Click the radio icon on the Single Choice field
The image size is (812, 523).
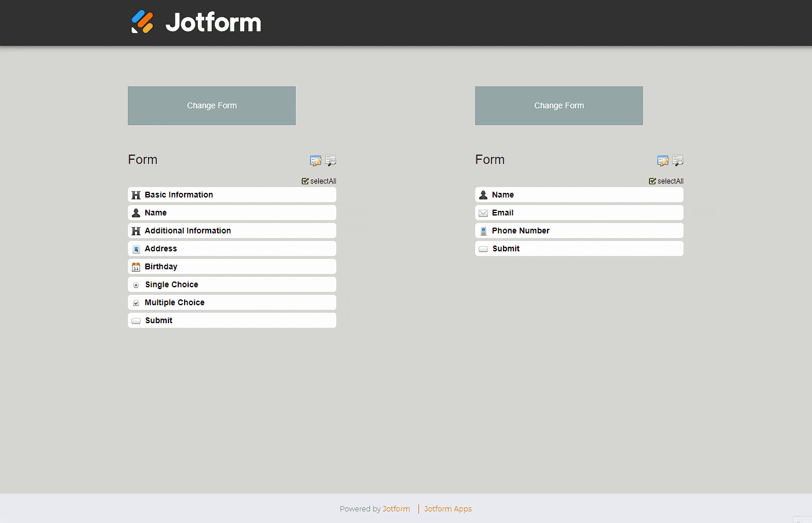click(x=136, y=284)
